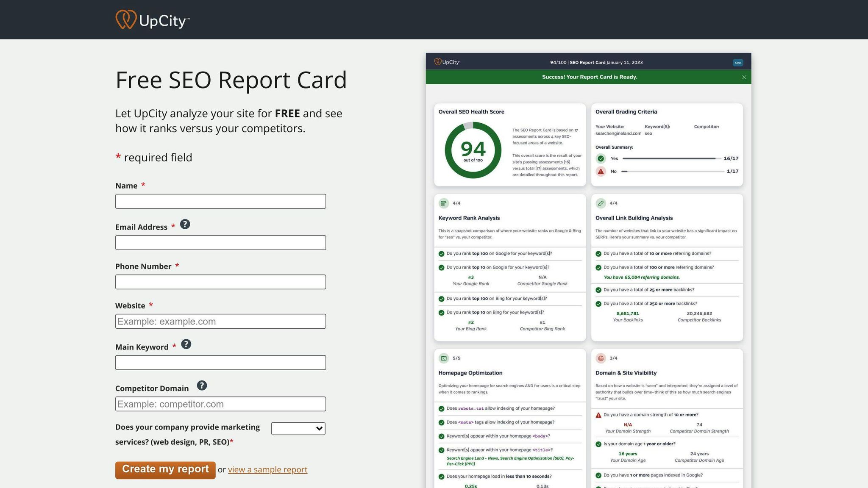Viewport: 868px width, 488px height.
Task: Click the small UpCity logo in report preview
Action: click(447, 62)
